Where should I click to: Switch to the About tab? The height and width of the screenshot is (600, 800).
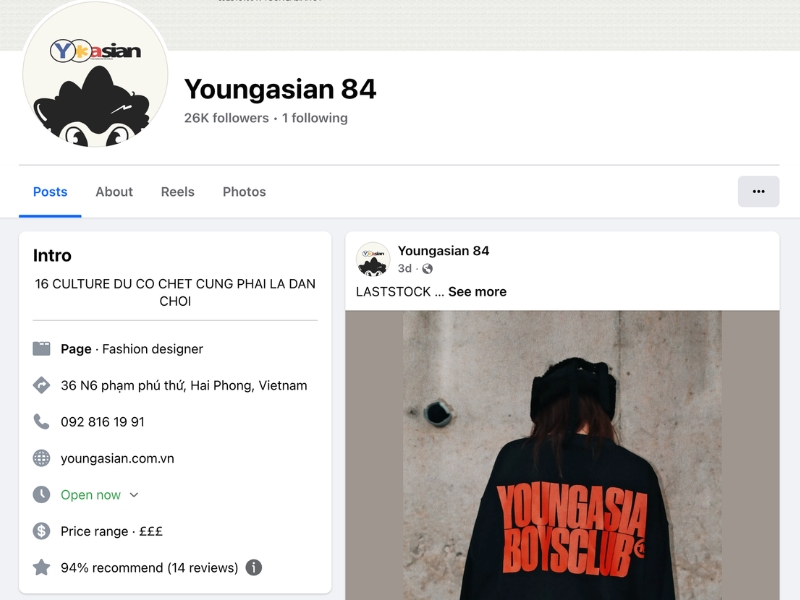point(114,192)
